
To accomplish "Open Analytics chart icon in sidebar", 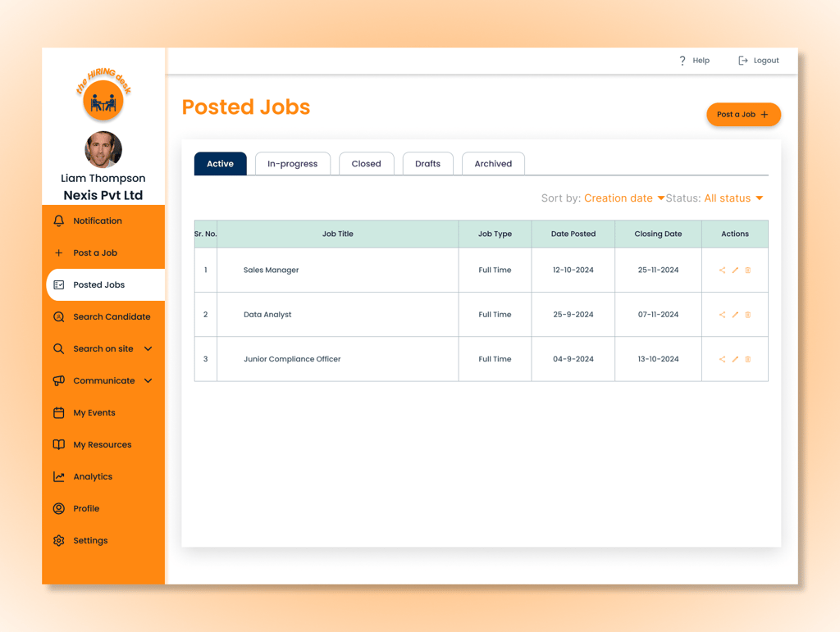I will tap(59, 476).
